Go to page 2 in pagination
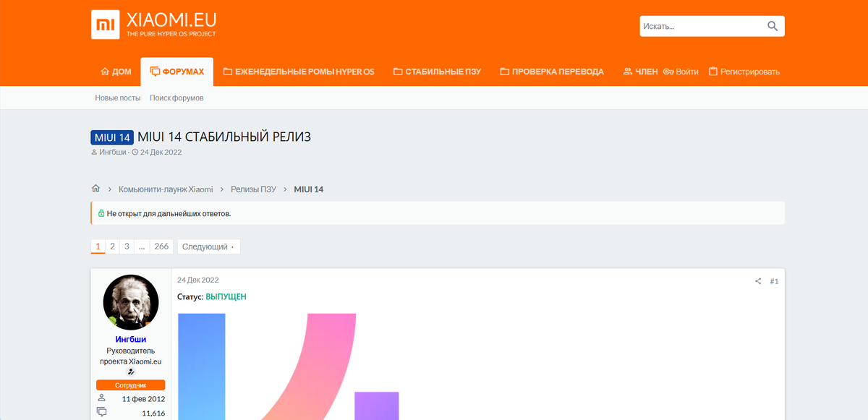 point(112,247)
